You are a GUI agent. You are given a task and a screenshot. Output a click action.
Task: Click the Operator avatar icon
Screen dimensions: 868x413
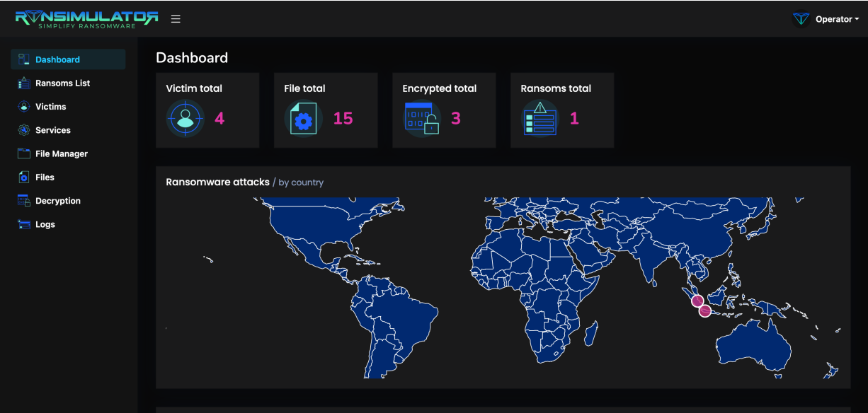pyautogui.click(x=801, y=19)
